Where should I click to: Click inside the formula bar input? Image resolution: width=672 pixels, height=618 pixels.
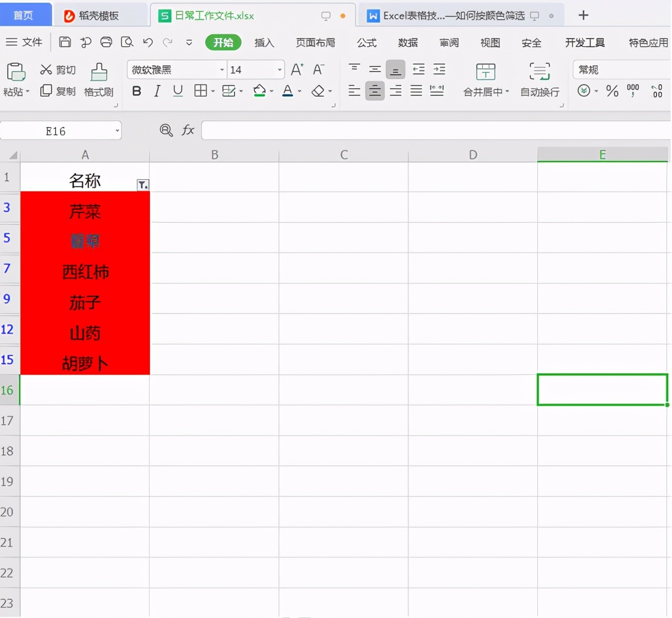436,130
